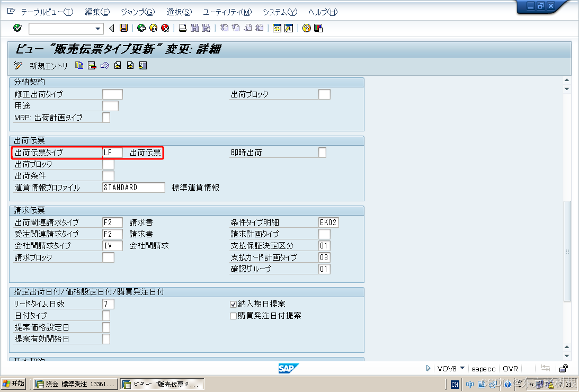
Task: Click the 支払カード計画タイプ field showing 03
Action: 324,257
